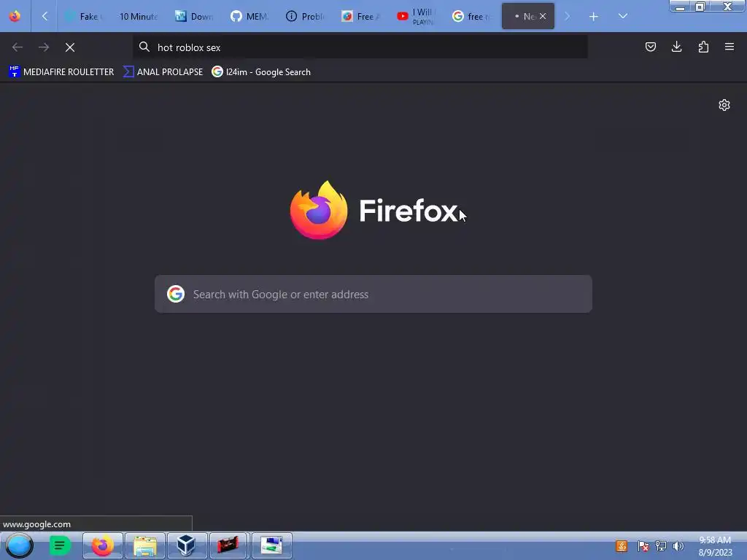Open the red app icon in taskbar
Viewport: 747px width, 560px height.
(228, 545)
